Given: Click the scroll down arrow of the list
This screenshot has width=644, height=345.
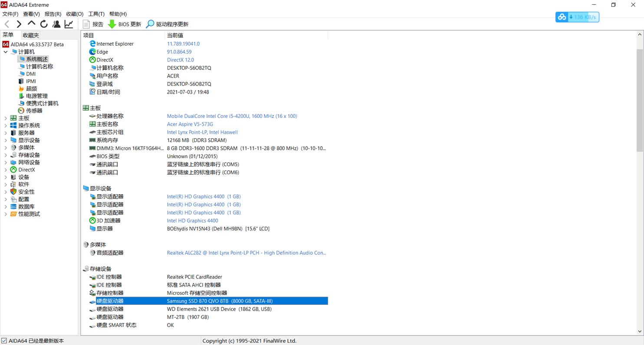Looking at the screenshot, I should (x=640, y=332).
